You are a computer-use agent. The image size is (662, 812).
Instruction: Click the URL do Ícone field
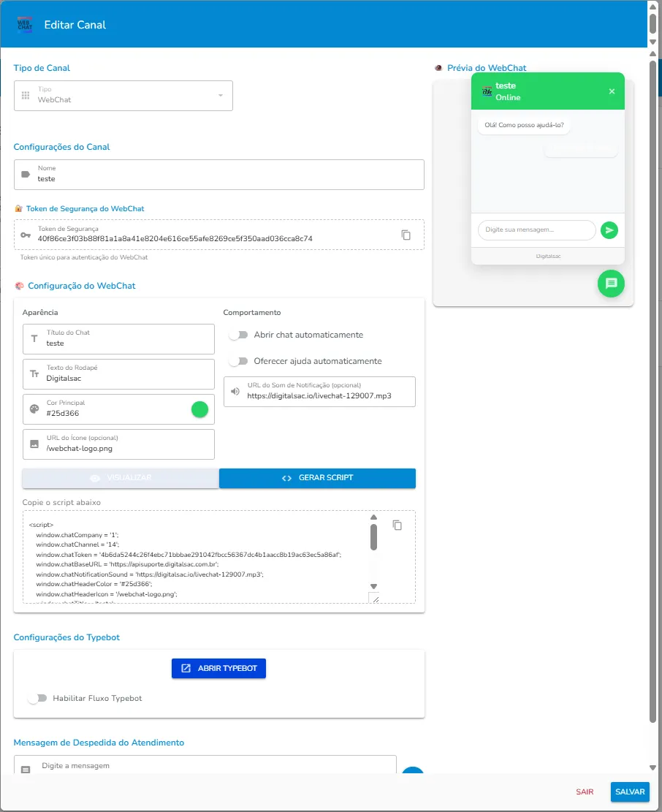[118, 444]
